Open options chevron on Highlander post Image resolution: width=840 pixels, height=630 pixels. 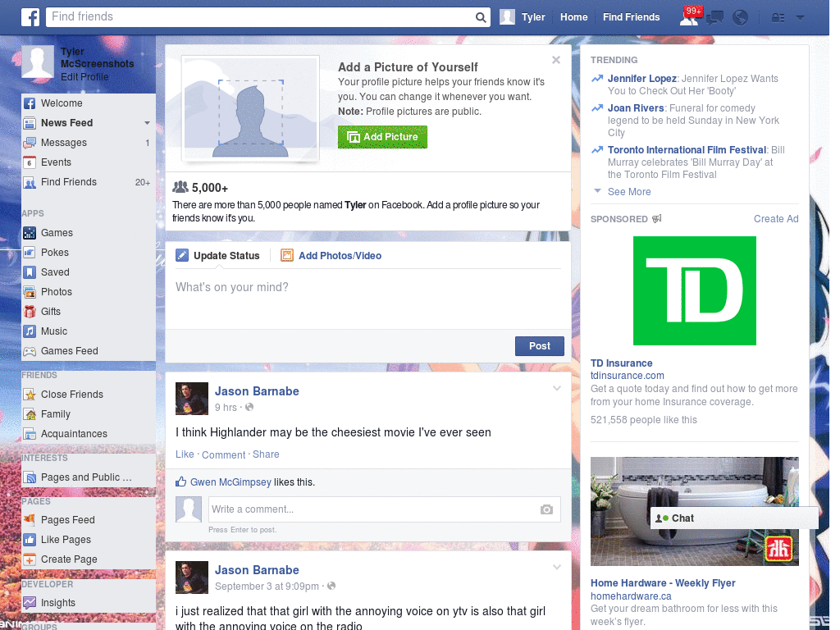[x=557, y=388]
